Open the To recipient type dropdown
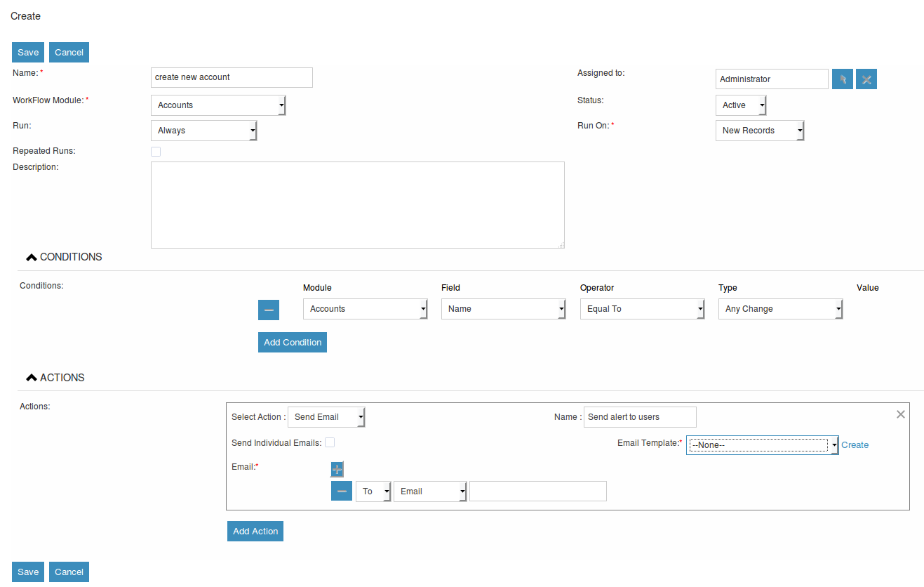Viewport: 924px width, 587px height. click(x=374, y=492)
